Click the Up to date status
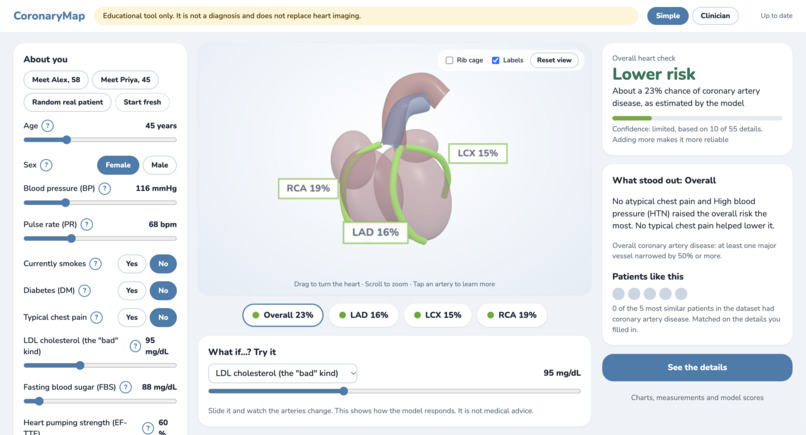Viewport: 806px width, 435px height. click(776, 16)
